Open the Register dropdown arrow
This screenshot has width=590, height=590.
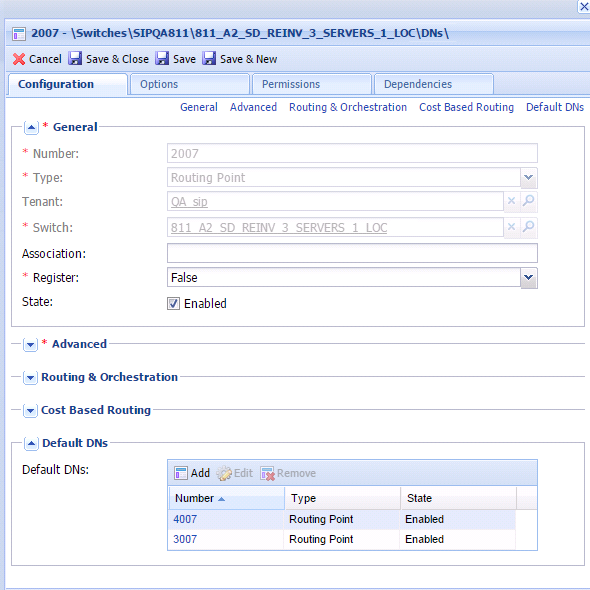click(x=529, y=278)
